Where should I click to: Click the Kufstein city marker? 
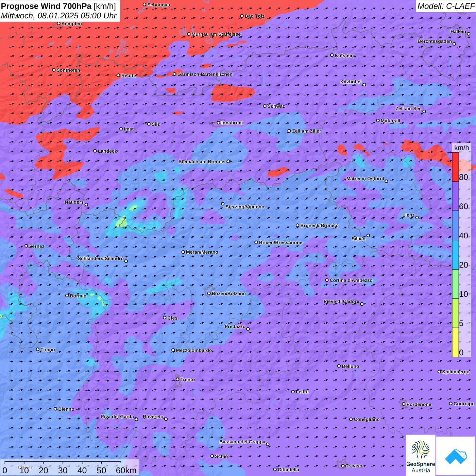(x=332, y=55)
